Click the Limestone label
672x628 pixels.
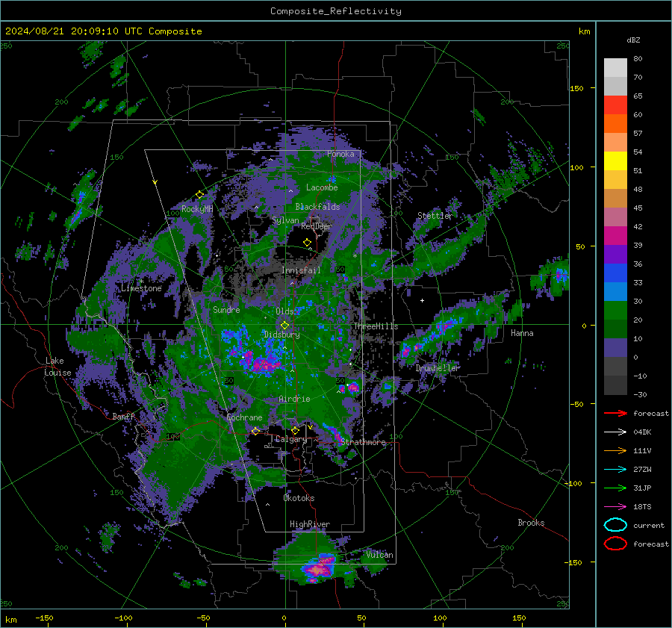click(x=141, y=288)
